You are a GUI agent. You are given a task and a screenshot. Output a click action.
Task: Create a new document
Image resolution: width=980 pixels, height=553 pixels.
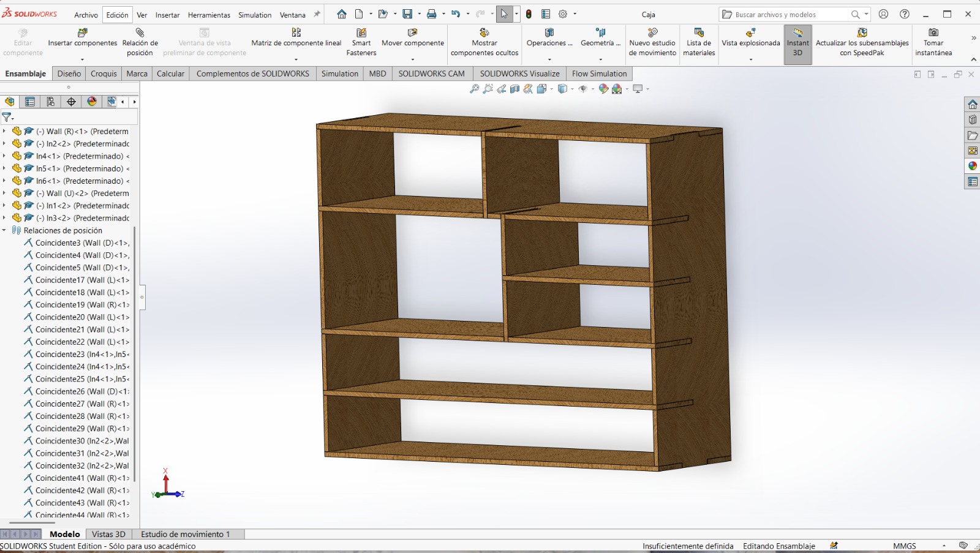359,14
